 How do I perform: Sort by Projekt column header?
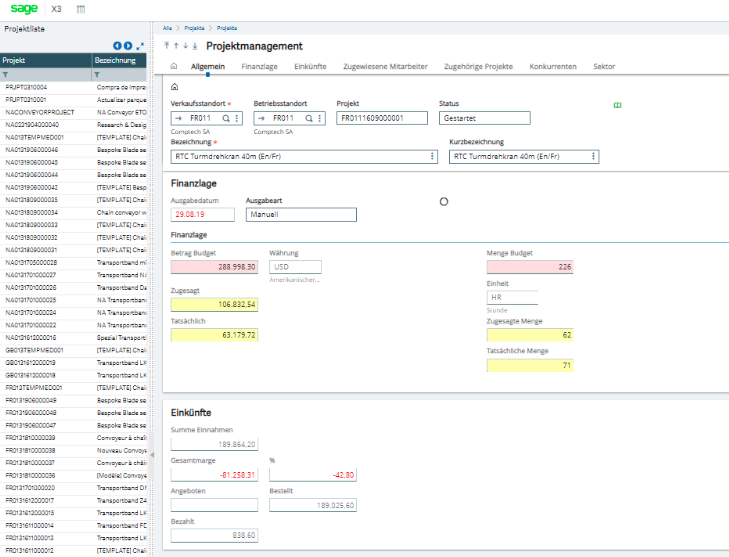(46, 60)
